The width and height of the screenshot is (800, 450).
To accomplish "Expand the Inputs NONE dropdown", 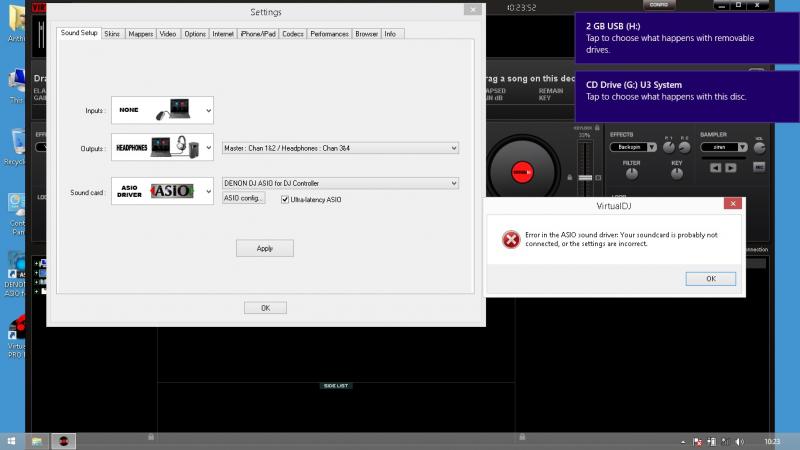I will click(x=162, y=110).
